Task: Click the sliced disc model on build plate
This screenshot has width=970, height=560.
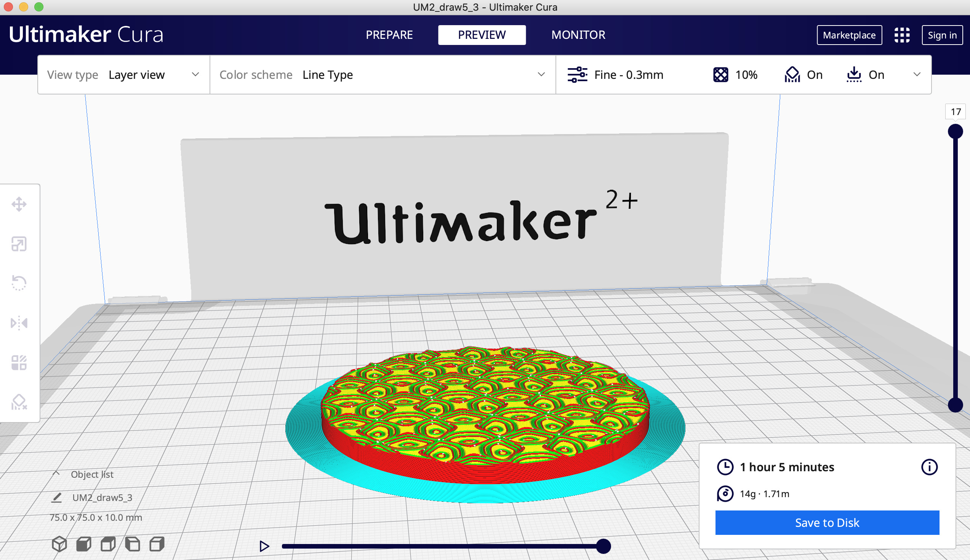Action: [x=485, y=415]
